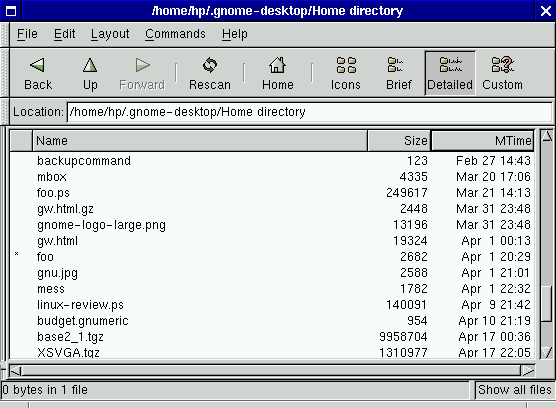This screenshot has width=556, height=408.
Task: Open the Commands menu
Action: coord(175,34)
